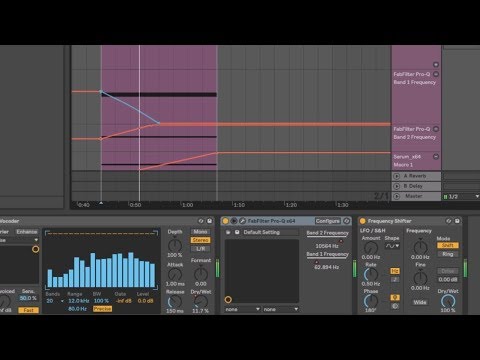The height and width of the screenshot is (360, 480).
Task: Open the Master output 1/2 dropdown
Action: (x=461, y=197)
